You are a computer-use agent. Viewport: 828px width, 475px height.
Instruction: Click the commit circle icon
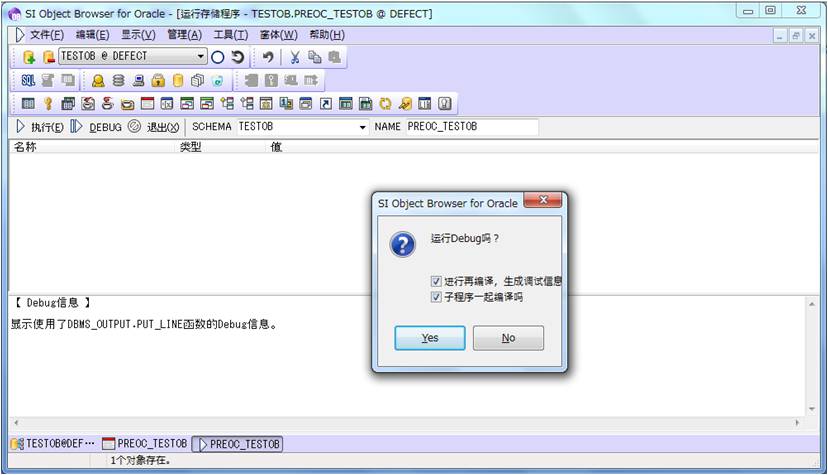point(218,57)
